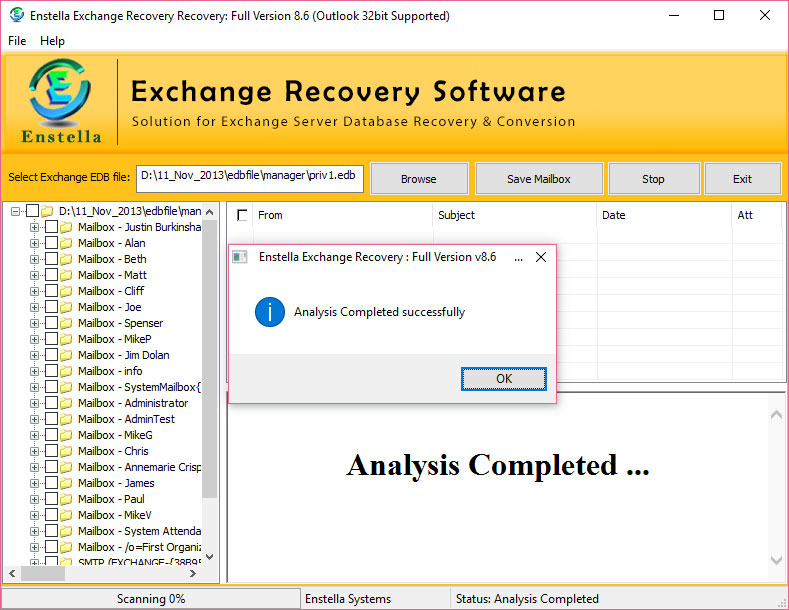Click tree's right scroll arrow

[192, 574]
